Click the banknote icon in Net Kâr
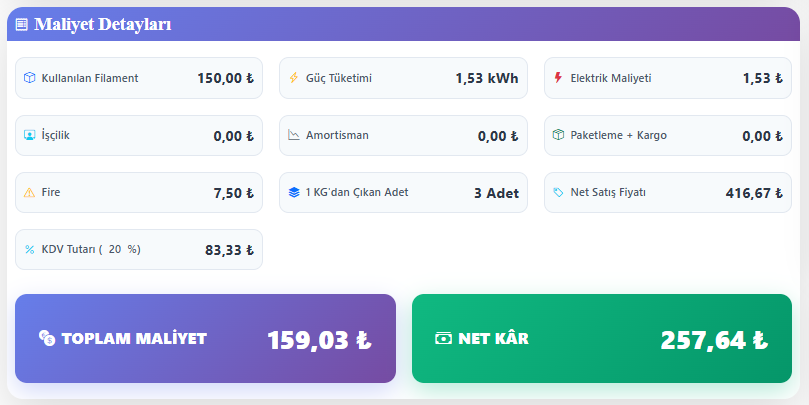The width and height of the screenshot is (809, 405). 443,338
